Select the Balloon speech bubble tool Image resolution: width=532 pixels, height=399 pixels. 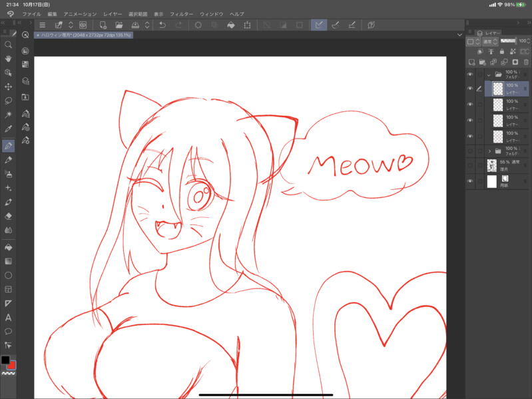pyautogui.click(x=9, y=332)
